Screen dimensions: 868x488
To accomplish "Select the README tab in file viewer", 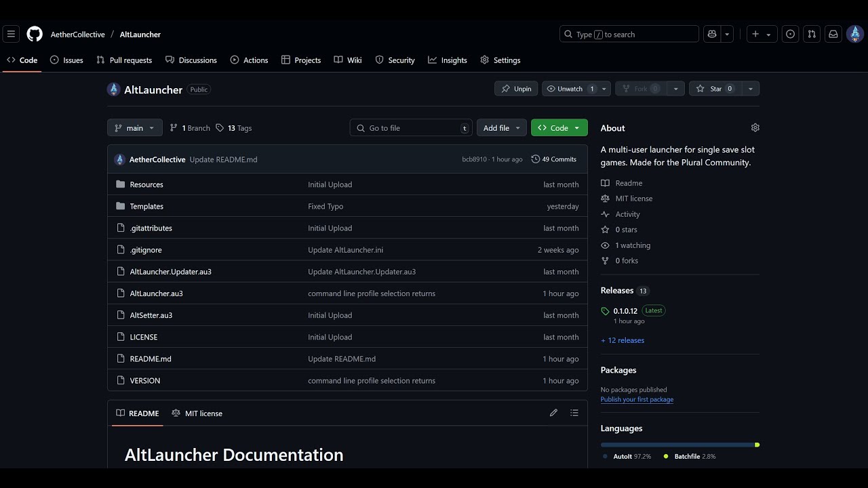I will (x=138, y=413).
